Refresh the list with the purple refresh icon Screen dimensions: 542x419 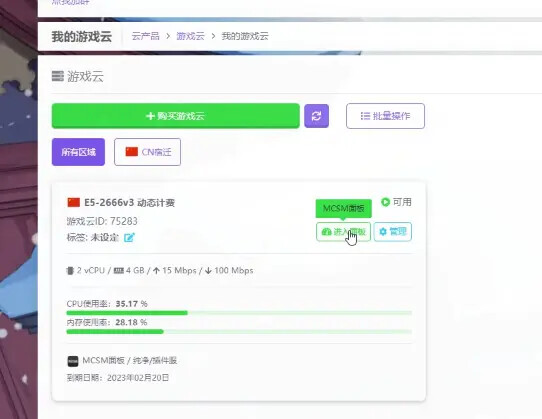pos(316,116)
